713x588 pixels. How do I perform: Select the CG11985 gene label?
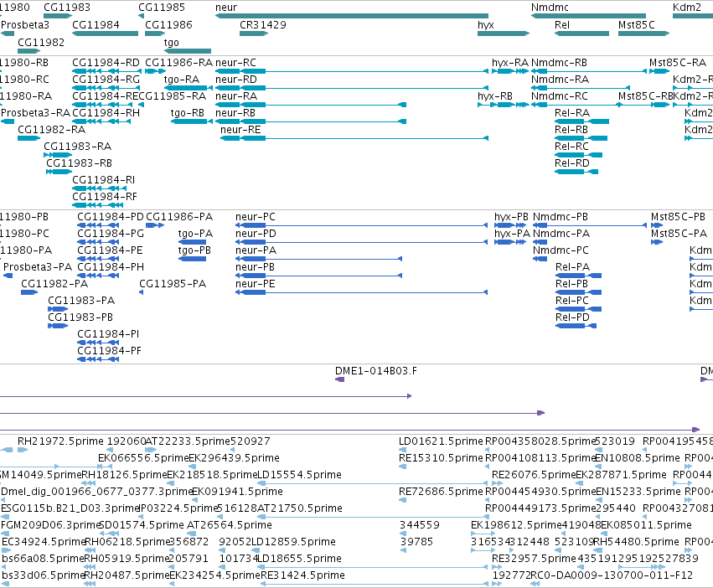pos(162,8)
